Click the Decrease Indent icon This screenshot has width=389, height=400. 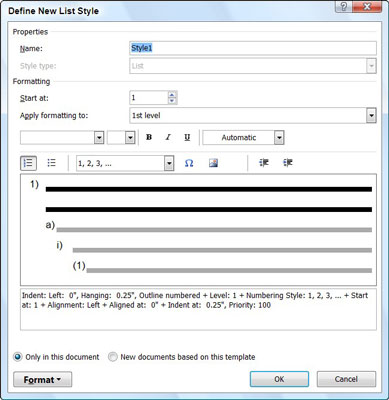(264, 163)
